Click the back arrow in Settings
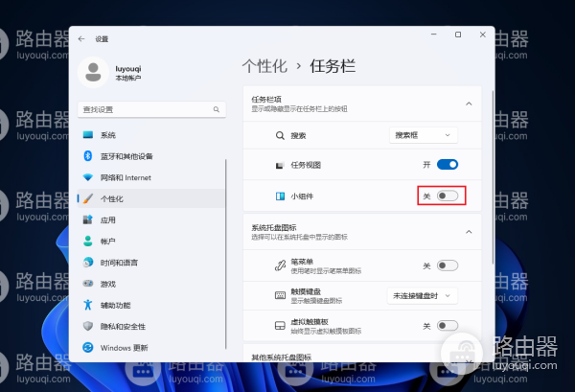 [x=81, y=39]
